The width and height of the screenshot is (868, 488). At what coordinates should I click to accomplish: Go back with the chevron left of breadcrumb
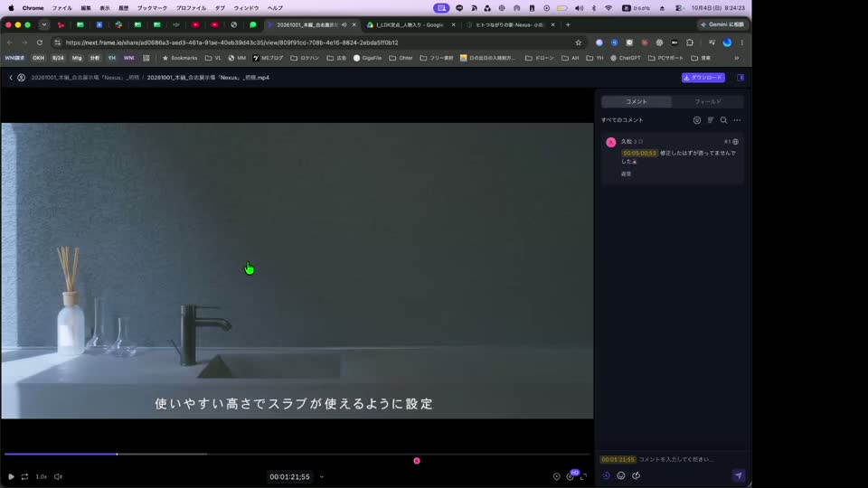point(11,78)
